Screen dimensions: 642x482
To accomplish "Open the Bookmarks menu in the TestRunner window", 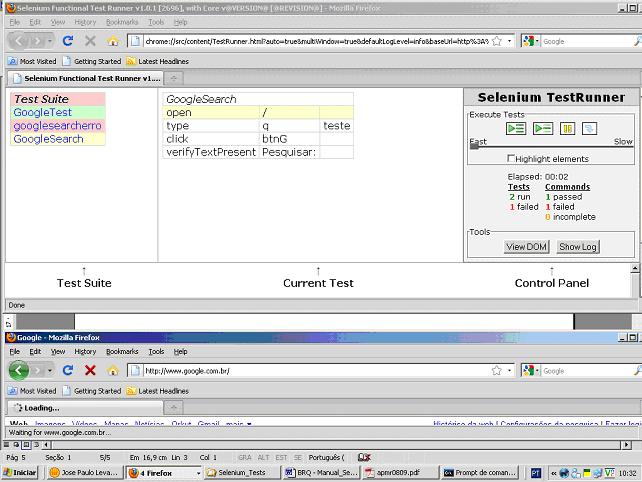I will tap(122, 22).
